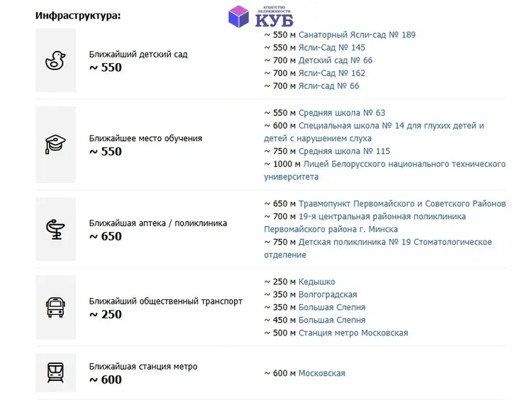Open Ясли-Сад № 145 link
Image resolution: width=532 pixels, height=405 pixels.
[x=332, y=48]
